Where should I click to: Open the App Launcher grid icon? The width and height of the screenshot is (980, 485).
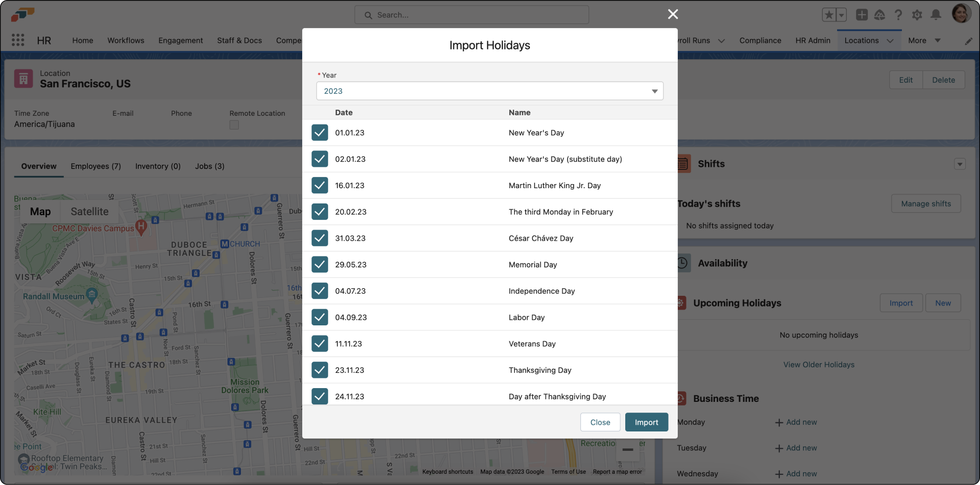tap(18, 40)
